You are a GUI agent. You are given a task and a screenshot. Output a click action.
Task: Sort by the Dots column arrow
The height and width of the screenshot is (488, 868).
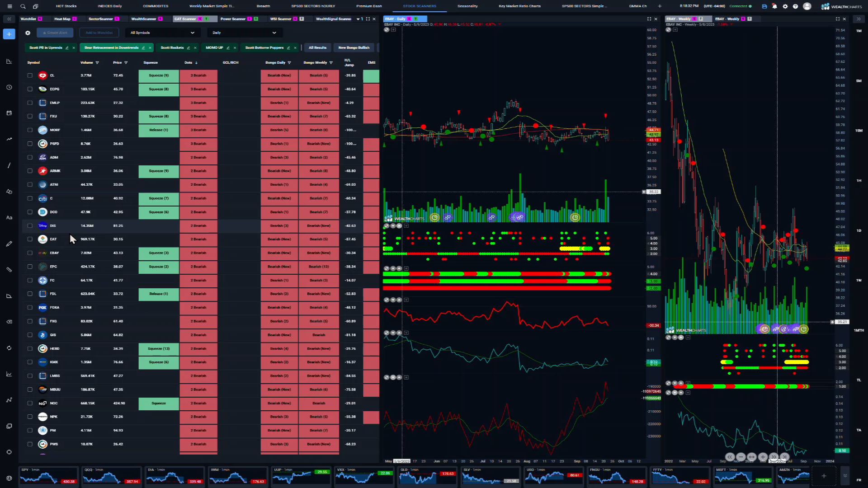click(x=196, y=63)
